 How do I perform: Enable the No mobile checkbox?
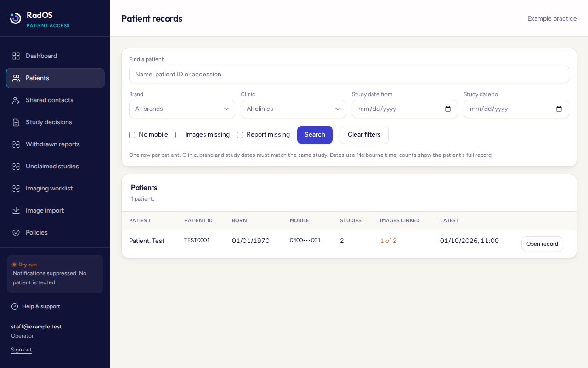click(132, 135)
